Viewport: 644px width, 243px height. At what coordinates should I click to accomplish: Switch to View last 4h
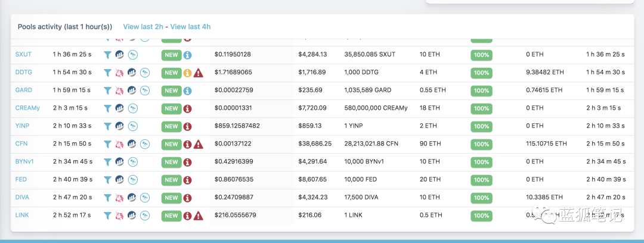(x=190, y=27)
